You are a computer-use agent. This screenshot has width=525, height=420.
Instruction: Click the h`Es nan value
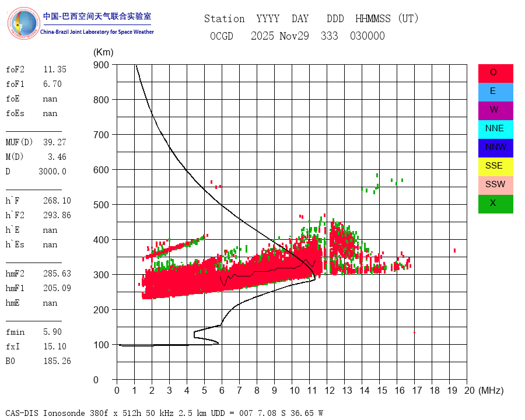click(x=50, y=245)
